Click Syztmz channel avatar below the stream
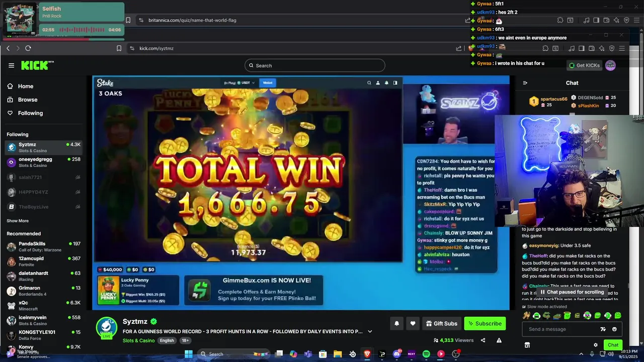The height and width of the screenshot is (362, 644). tap(106, 327)
